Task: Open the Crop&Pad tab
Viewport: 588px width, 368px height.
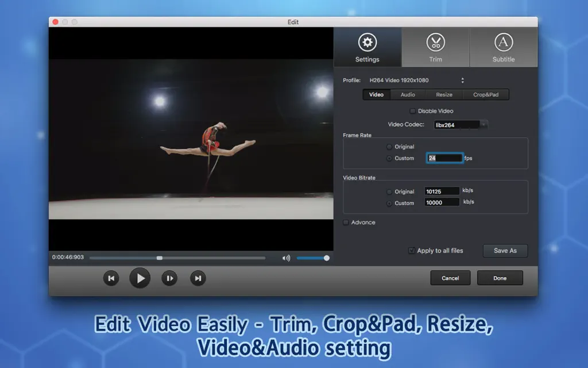Action: [x=486, y=94]
